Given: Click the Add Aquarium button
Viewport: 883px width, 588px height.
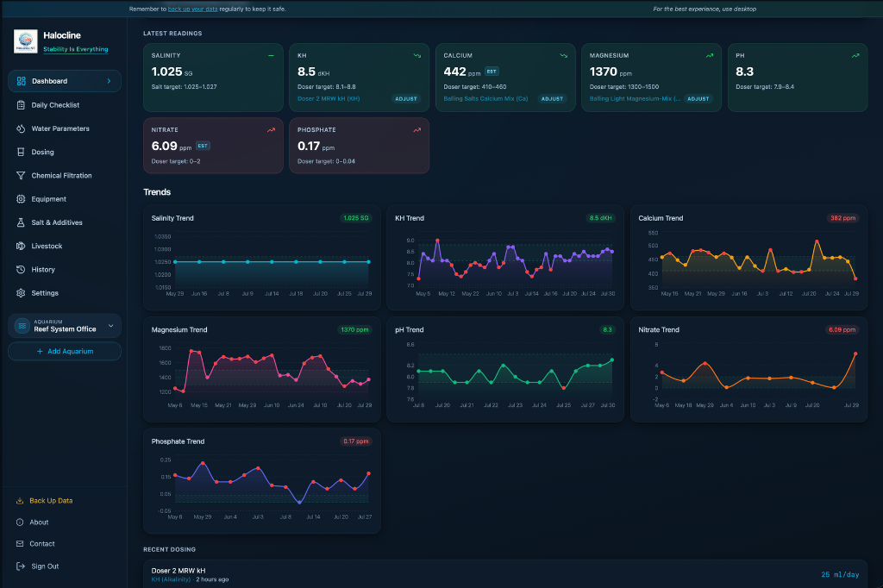Looking at the screenshot, I should coord(65,352).
